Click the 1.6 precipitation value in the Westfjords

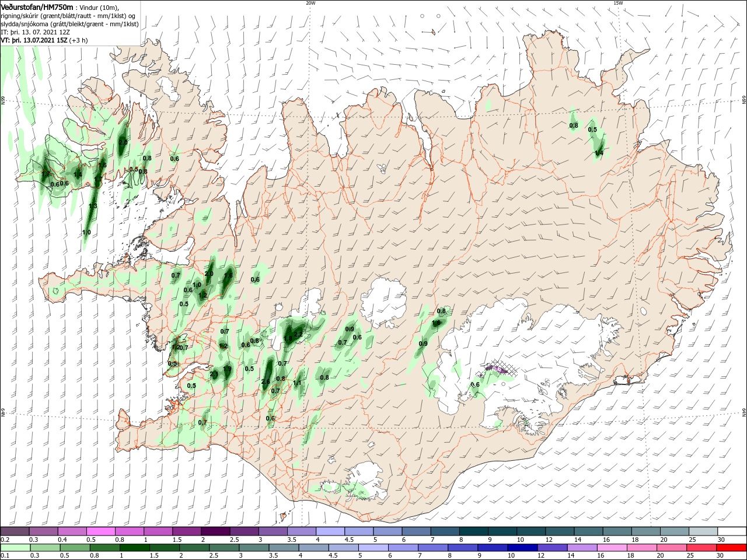[102, 165]
